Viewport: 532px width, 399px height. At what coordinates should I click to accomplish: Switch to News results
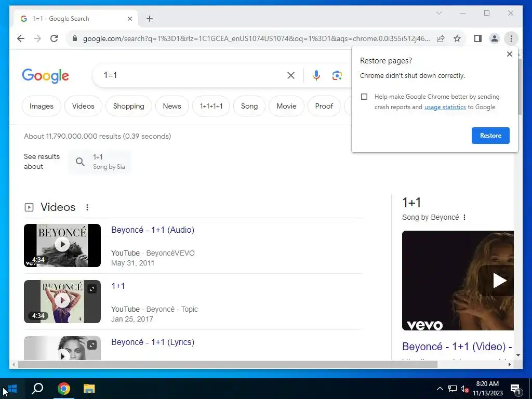click(172, 106)
